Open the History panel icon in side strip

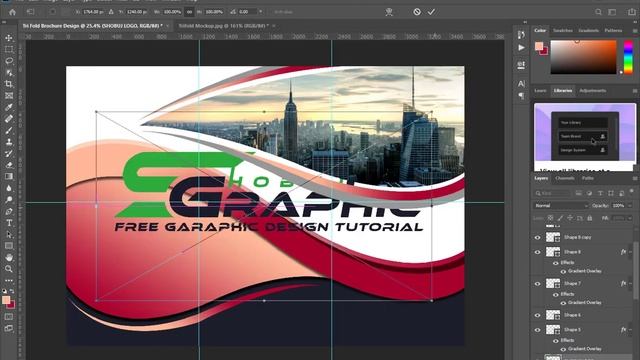pos(521,35)
